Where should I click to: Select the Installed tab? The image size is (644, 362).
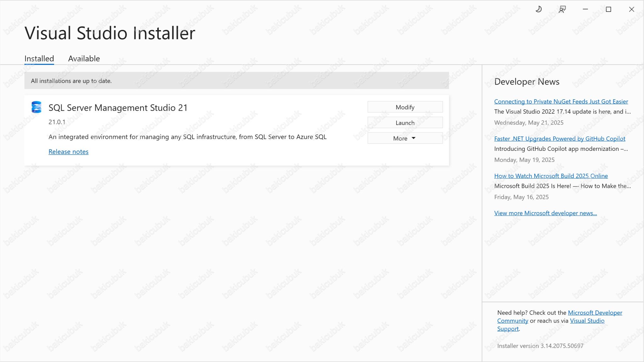pyautogui.click(x=39, y=58)
